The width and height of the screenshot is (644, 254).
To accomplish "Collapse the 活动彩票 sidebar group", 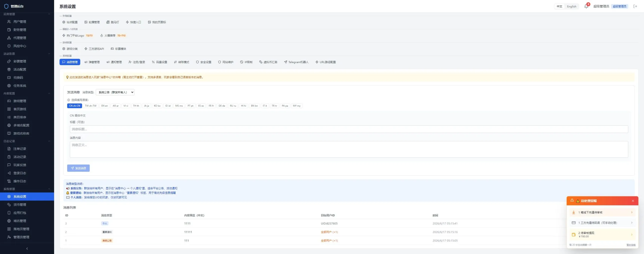I will point(49,54).
